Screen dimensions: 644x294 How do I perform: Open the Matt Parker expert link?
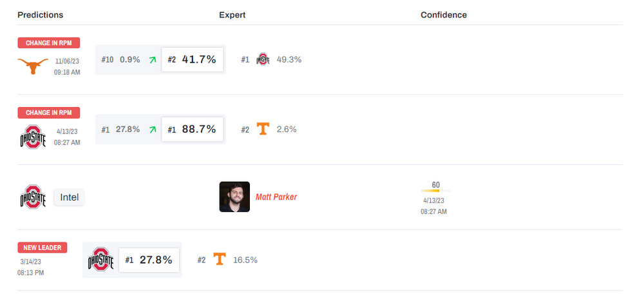click(276, 197)
